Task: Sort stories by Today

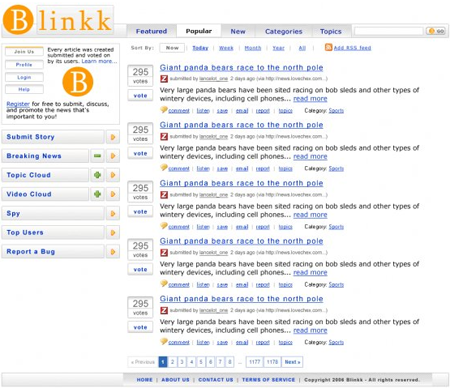Action: click(200, 48)
